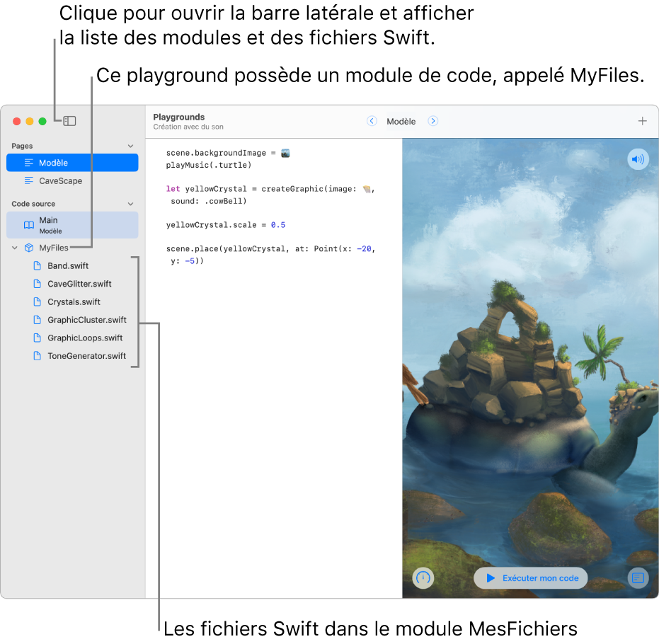Show the console icon in the live view
Viewport: 659px width, 644px height.
click(x=638, y=578)
